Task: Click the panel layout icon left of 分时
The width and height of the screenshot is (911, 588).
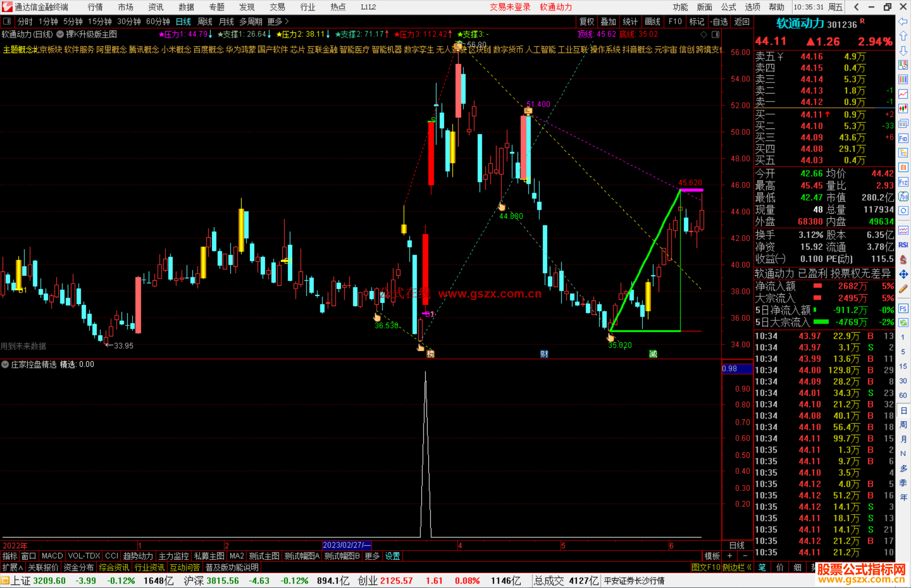Action: (x=7, y=21)
